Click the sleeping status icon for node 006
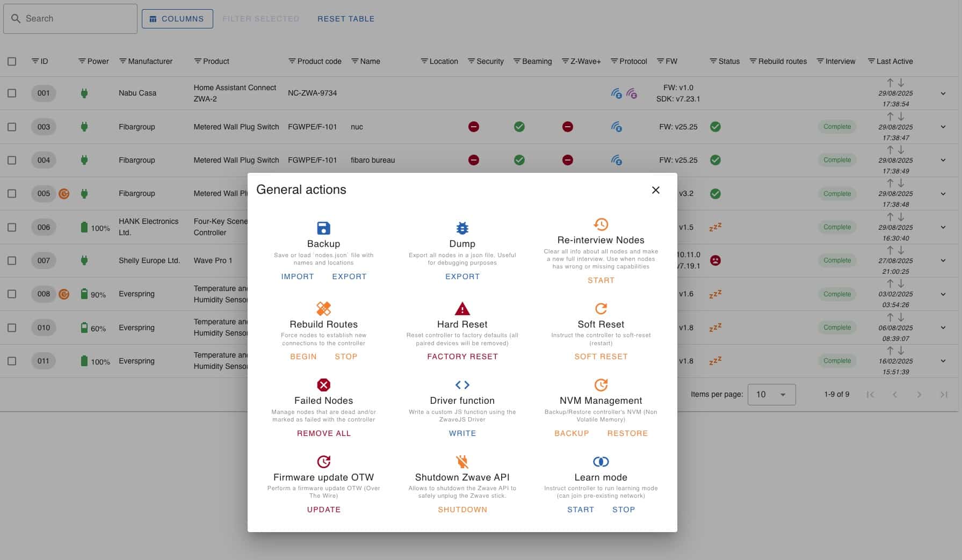962x560 pixels. tap(715, 227)
